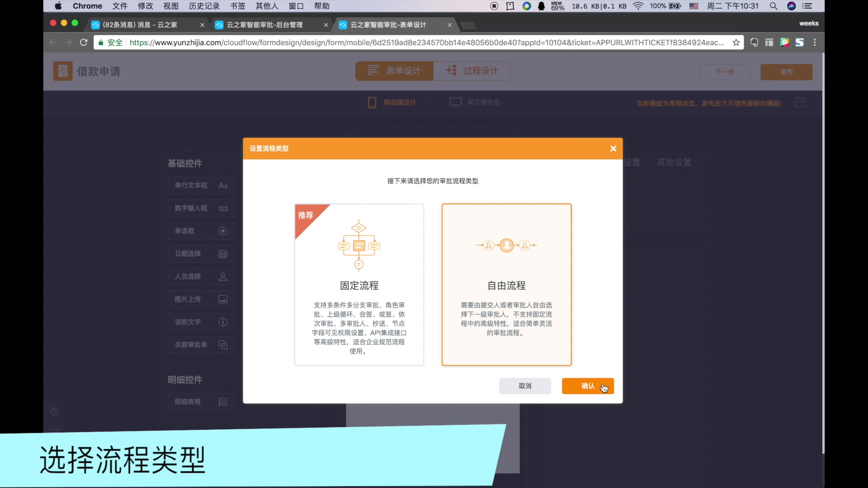Click the 安全 site security label
The width and height of the screenshot is (868, 488).
coord(115,42)
